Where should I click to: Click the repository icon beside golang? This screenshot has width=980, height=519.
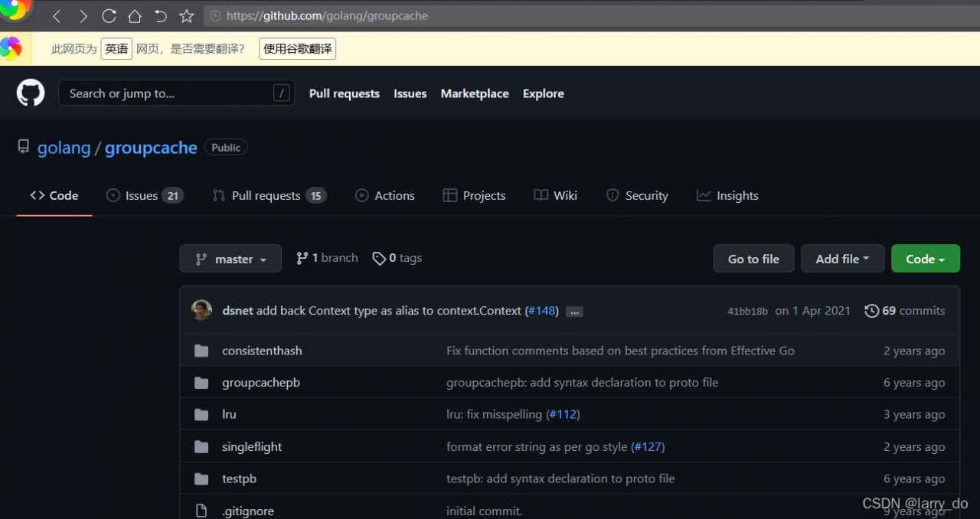24,147
